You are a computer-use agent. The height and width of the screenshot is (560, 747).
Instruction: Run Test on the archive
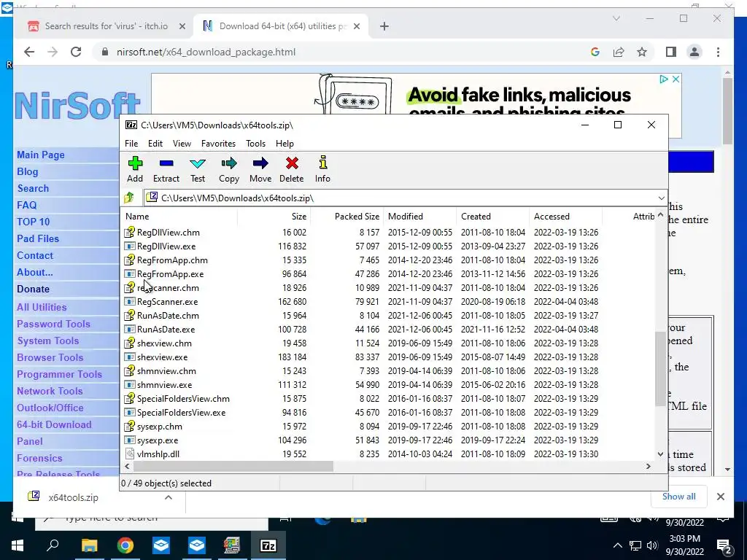point(198,169)
